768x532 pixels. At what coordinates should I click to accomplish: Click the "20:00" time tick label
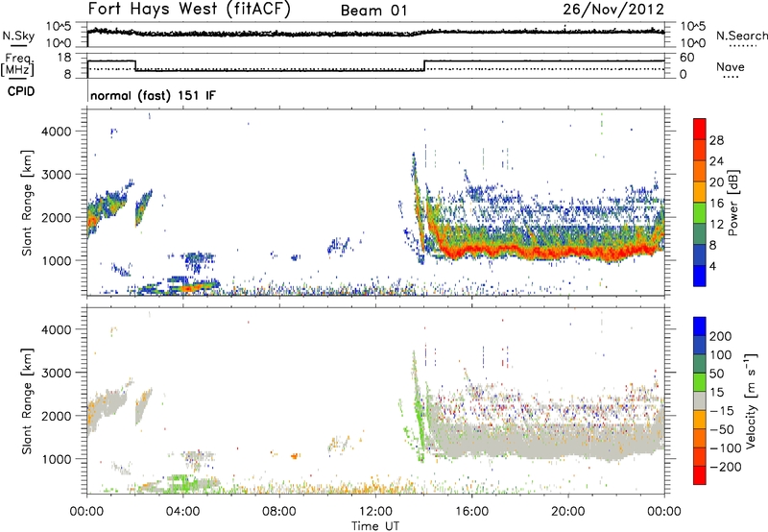567,512
